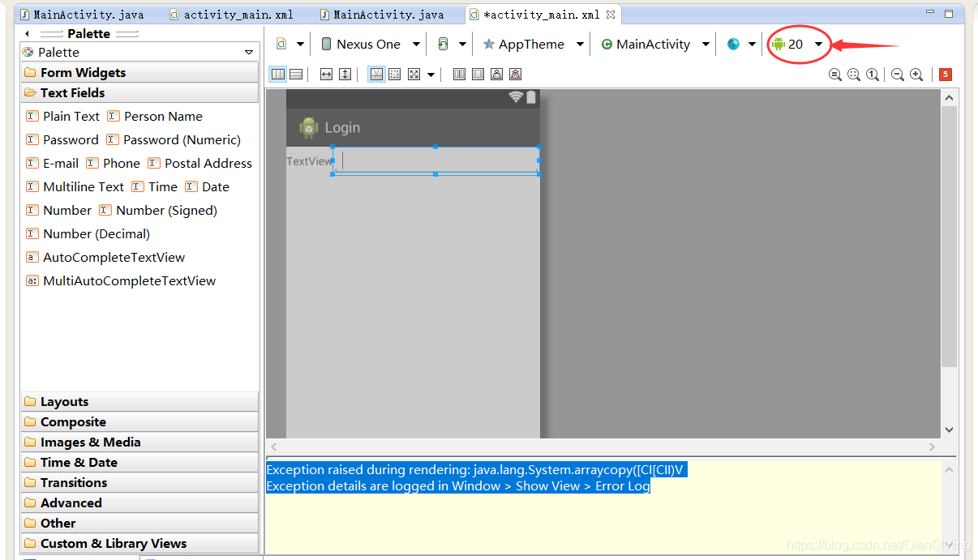Image resolution: width=978 pixels, height=560 pixels.
Task: Zoom in on the layout preview
Action: tap(916, 74)
